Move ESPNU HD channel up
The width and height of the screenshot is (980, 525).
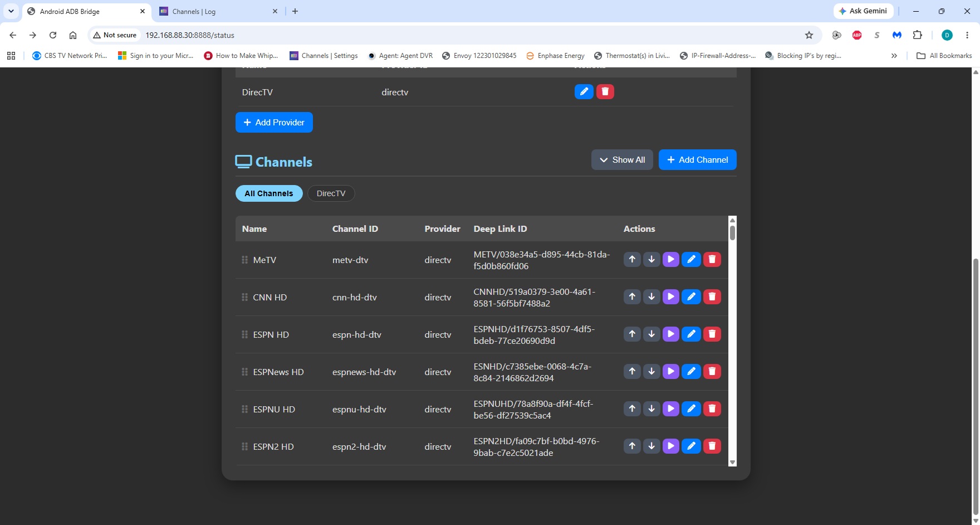pos(632,409)
